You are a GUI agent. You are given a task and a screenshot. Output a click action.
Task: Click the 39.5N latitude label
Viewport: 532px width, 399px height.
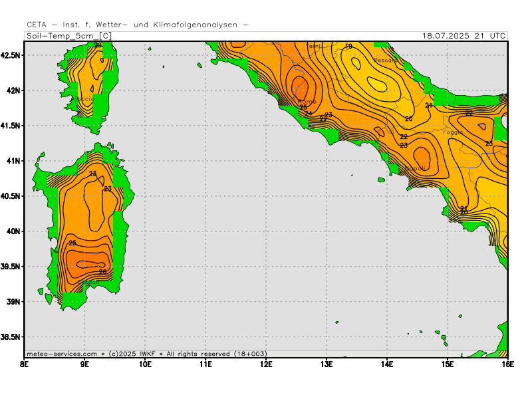[11, 267]
